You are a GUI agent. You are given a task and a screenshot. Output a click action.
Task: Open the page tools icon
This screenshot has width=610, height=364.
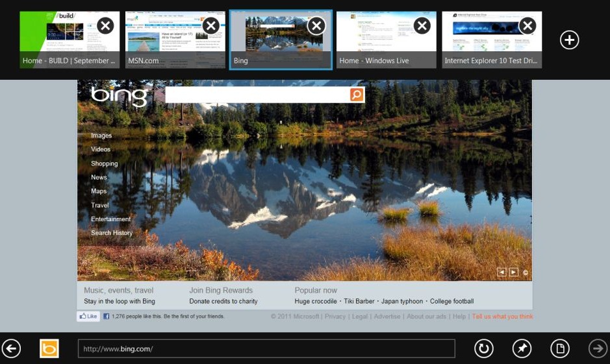click(x=560, y=348)
